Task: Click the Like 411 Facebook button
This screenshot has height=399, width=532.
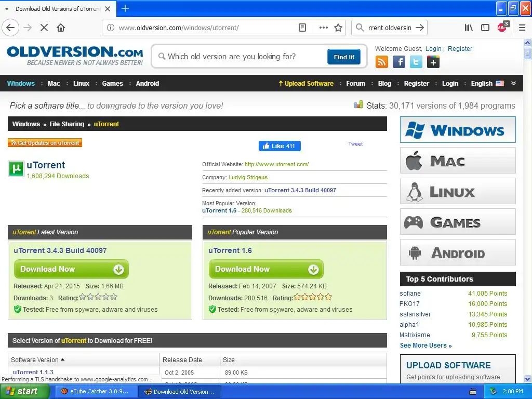Action: (x=280, y=146)
